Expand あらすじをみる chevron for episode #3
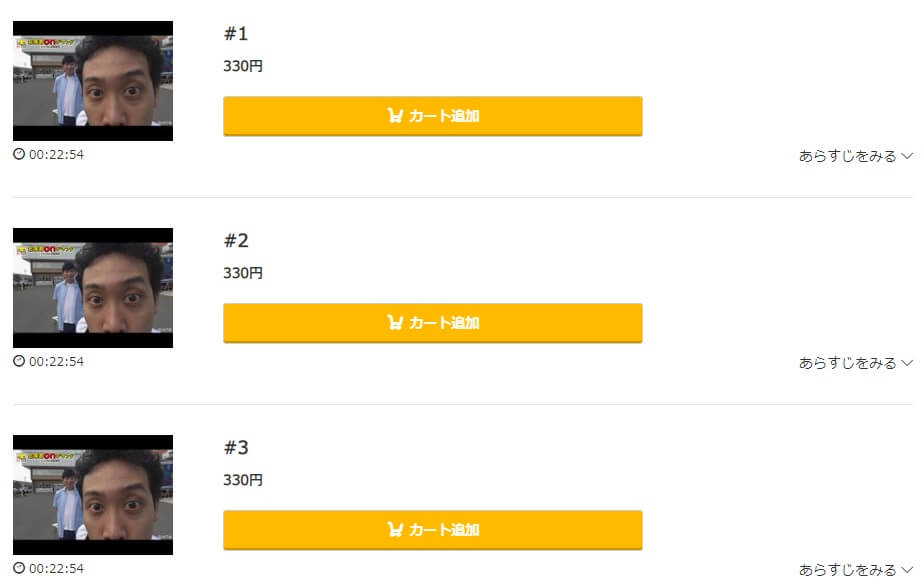The height and width of the screenshot is (585, 922). 907,570
